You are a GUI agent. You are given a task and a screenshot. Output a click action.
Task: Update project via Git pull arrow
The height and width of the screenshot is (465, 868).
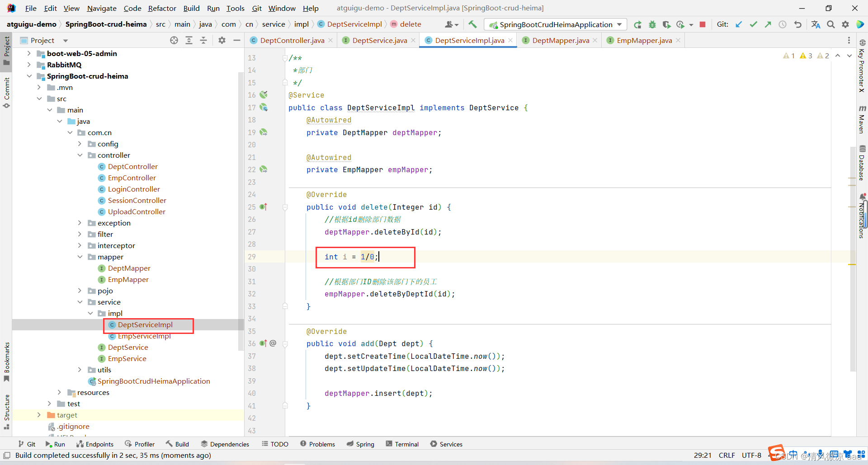[x=739, y=24]
